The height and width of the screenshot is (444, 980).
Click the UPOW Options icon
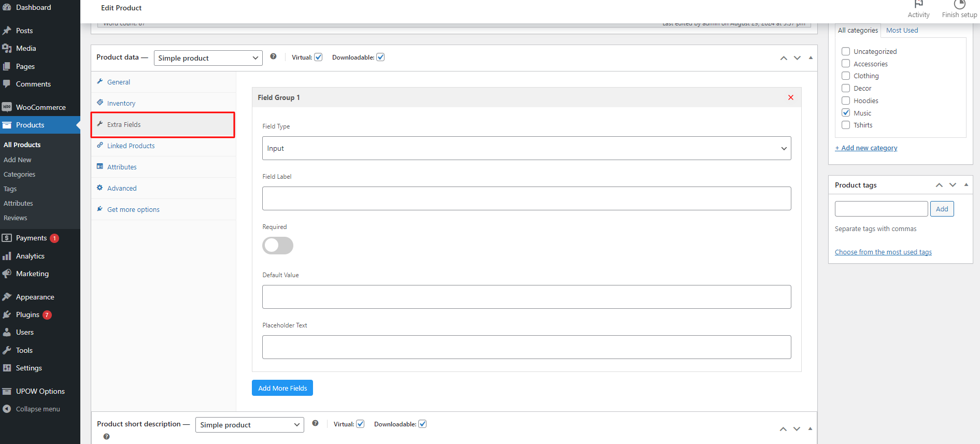pyautogui.click(x=7, y=391)
